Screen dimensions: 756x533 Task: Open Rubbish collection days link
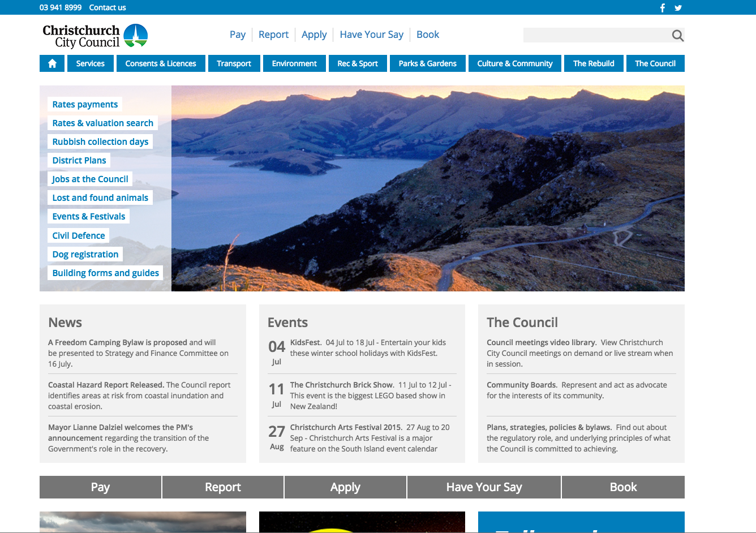100,141
